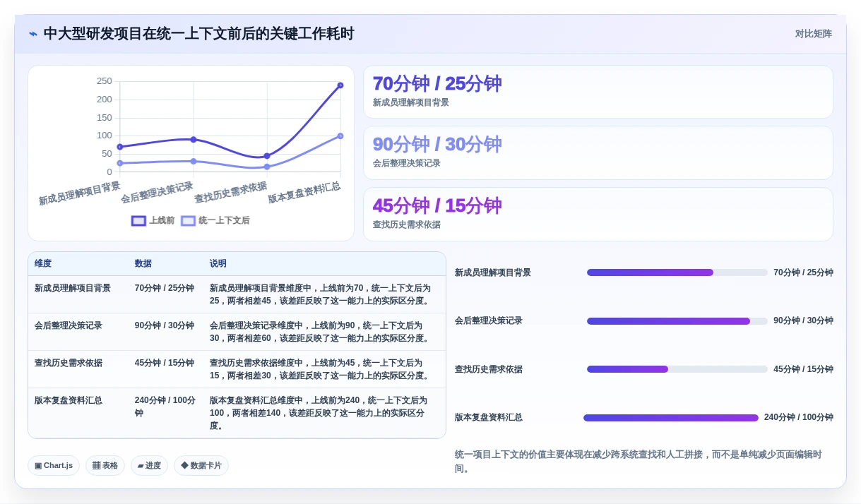Click the x-axis label 版本复盘资料汇总
Screen dimensions: 861x504
304,192
